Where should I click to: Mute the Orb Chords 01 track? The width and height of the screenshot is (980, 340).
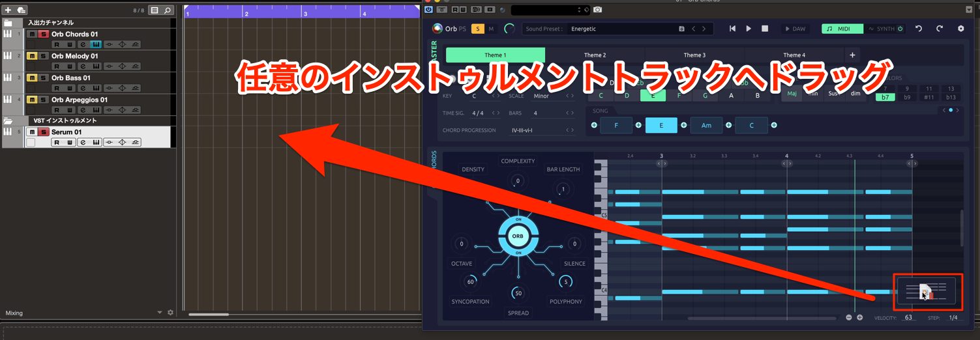click(32, 34)
